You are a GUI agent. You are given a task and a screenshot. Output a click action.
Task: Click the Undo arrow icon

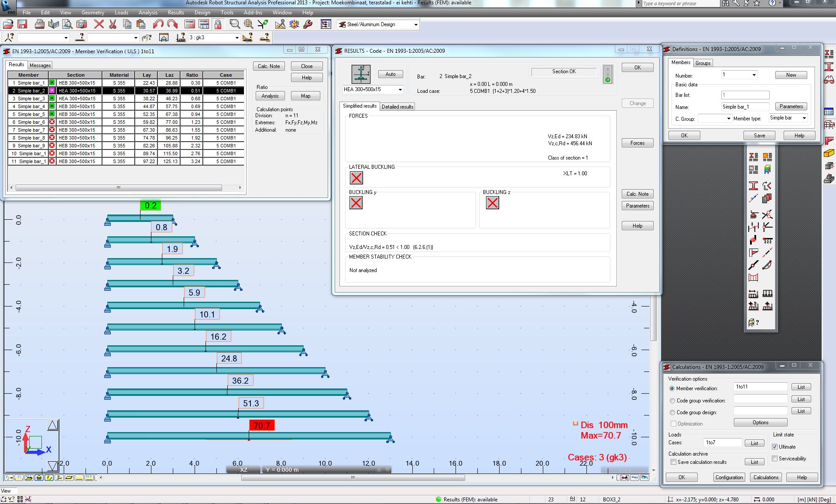158,24
